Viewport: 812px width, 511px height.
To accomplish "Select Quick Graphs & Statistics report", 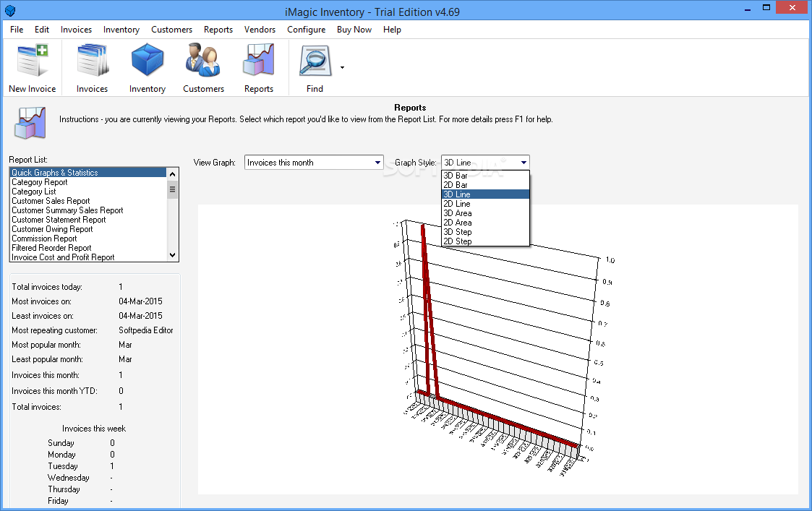I will (x=88, y=173).
